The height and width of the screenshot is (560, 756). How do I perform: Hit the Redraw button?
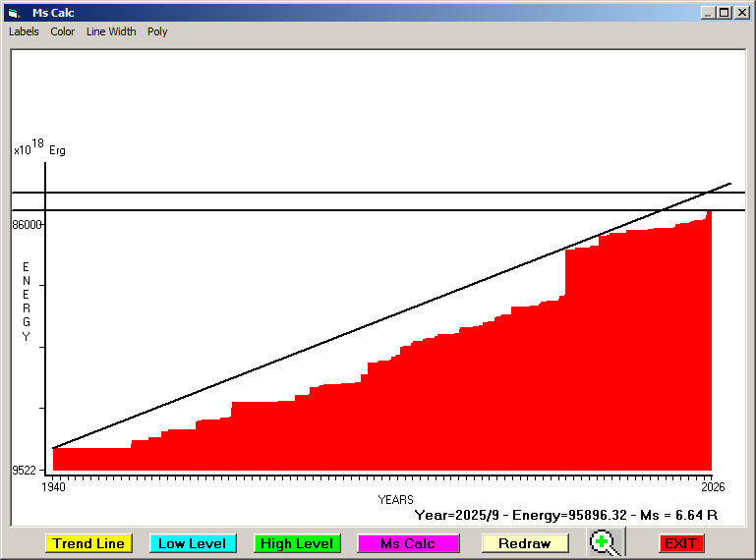[524, 543]
